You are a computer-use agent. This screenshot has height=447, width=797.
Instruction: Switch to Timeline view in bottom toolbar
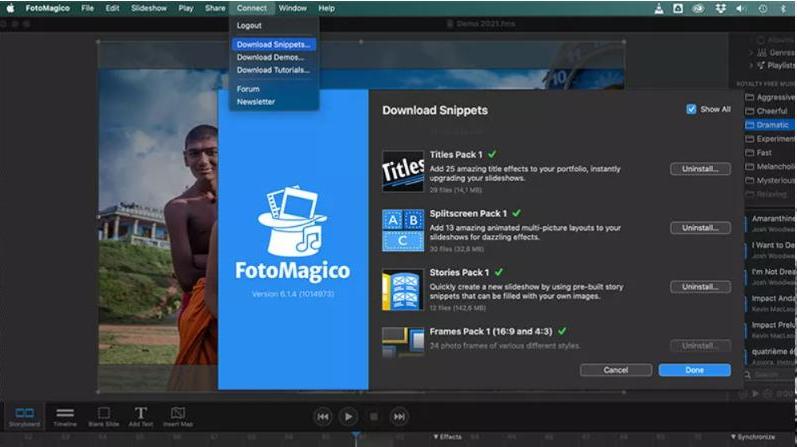click(x=65, y=416)
